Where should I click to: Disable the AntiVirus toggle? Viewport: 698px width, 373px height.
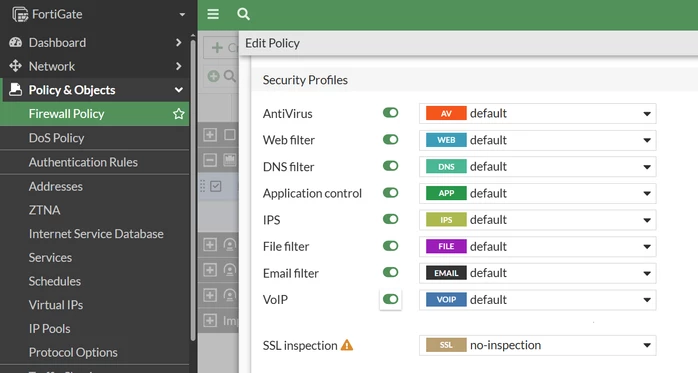point(390,113)
